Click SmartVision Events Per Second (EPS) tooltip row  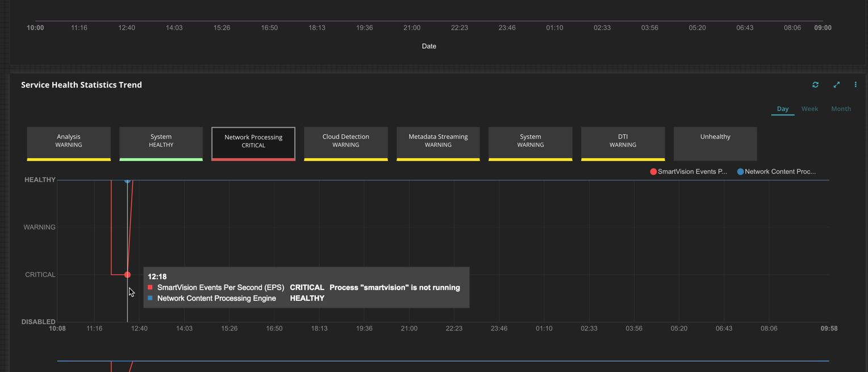click(304, 287)
